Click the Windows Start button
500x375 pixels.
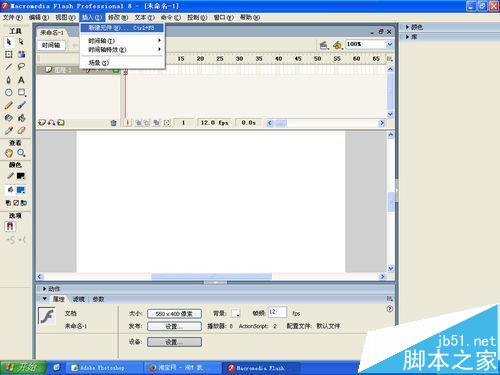tap(23, 367)
